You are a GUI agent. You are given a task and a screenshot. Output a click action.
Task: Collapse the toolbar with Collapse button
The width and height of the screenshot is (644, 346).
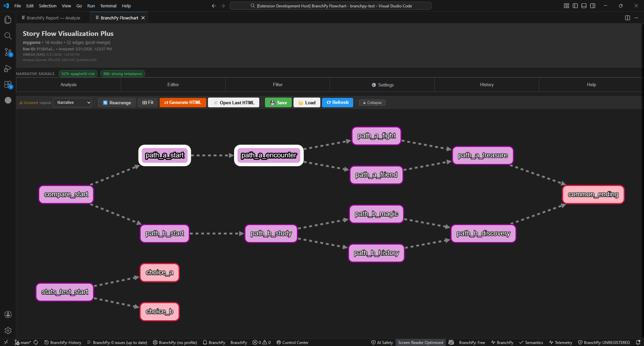point(372,103)
